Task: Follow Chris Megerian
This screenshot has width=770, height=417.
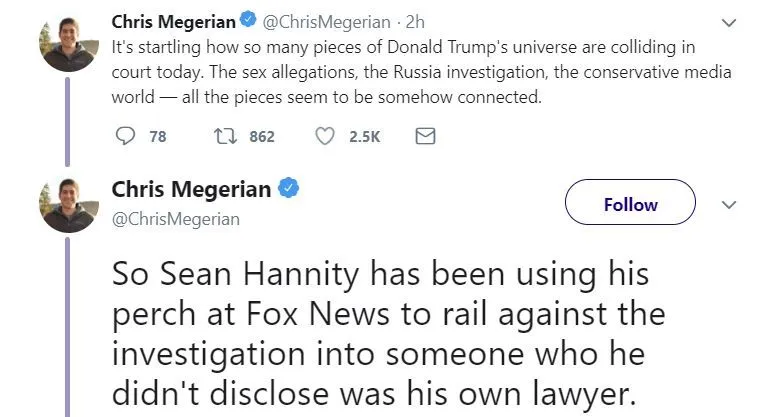Action: click(x=630, y=204)
